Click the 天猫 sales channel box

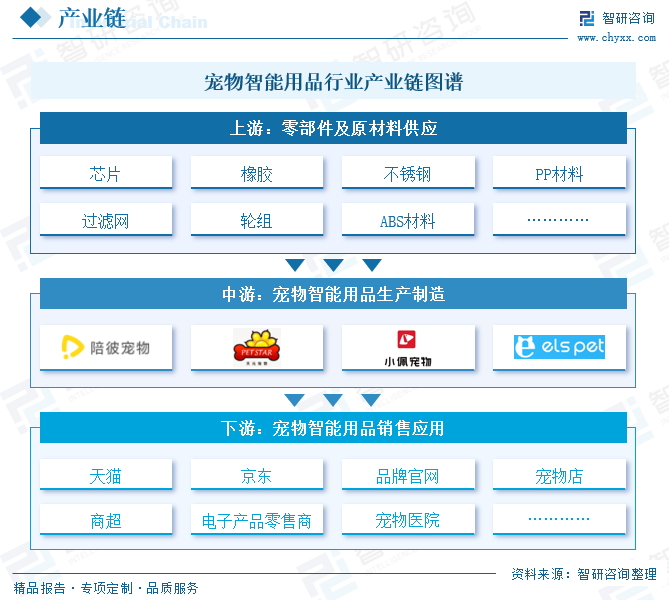[106, 476]
